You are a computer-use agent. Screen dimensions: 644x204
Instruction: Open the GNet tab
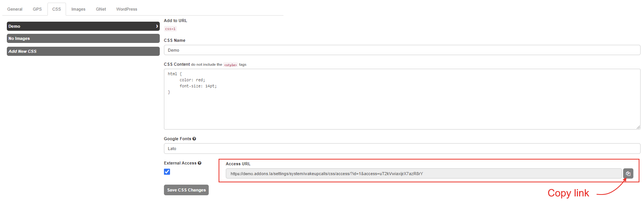[101, 9]
